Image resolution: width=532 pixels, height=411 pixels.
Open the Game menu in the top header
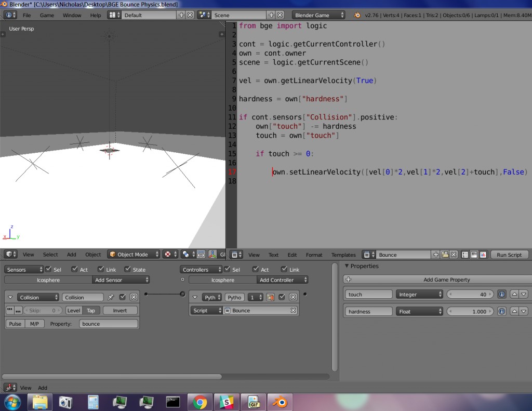tap(47, 16)
